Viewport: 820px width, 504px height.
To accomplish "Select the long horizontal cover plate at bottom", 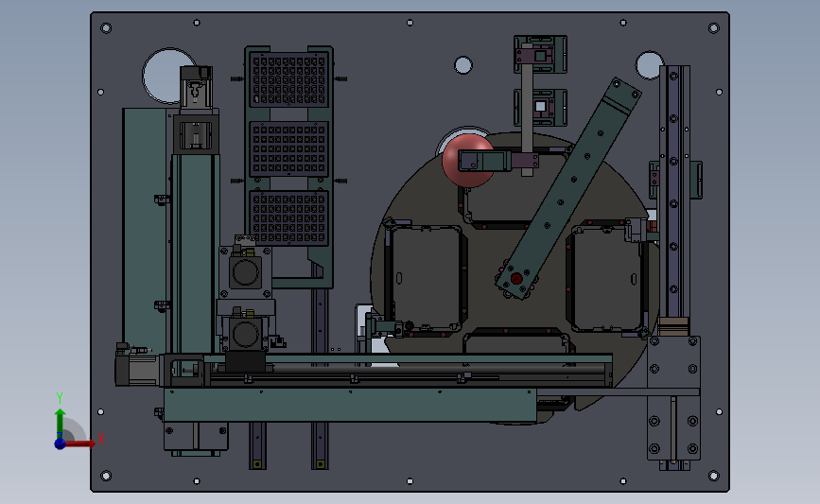I will click(x=350, y=405).
